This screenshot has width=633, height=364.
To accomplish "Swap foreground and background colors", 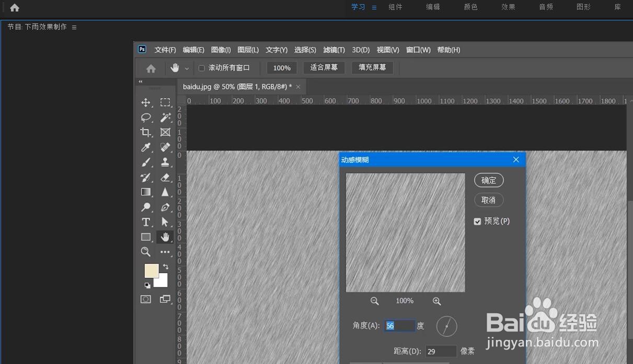I will click(x=166, y=267).
